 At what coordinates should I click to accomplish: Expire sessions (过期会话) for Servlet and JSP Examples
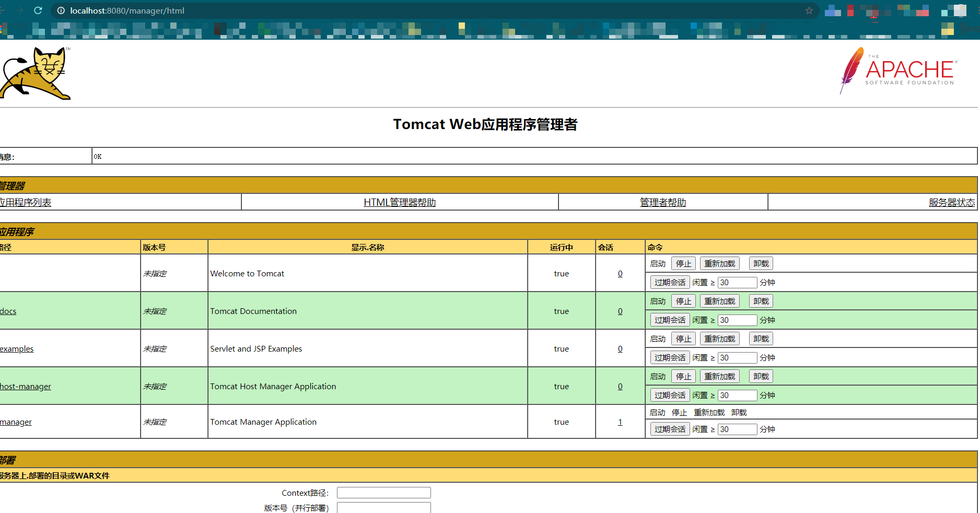click(670, 358)
